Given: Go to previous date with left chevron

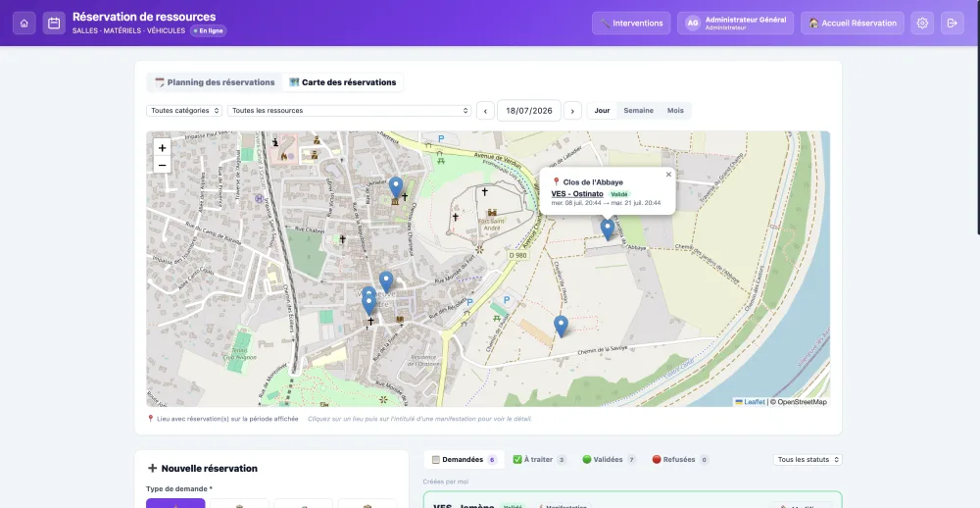Looking at the screenshot, I should [x=485, y=111].
